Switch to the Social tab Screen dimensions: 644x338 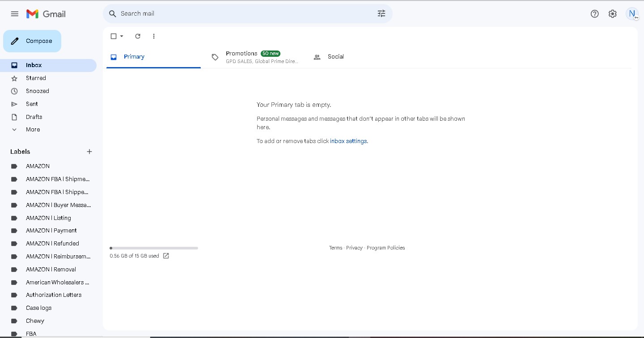[x=357, y=57]
